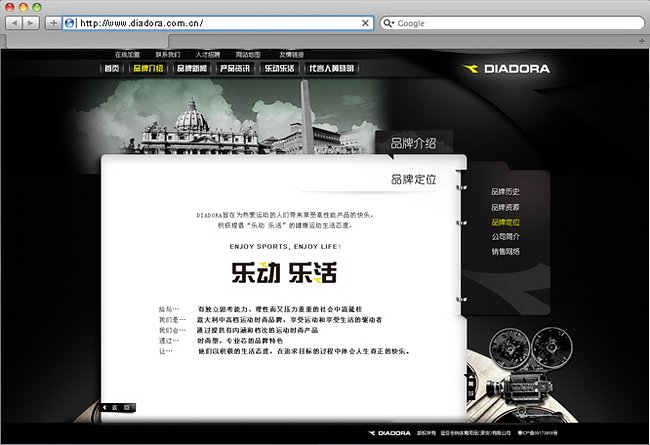
Task: Click the yellow minimize window button
Action: point(23,7)
